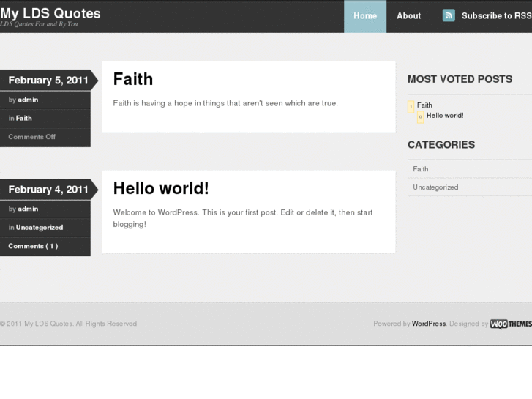532x399 pixels.
Task: Click admin author under February 5 post
Action: [x=29, y=100]
